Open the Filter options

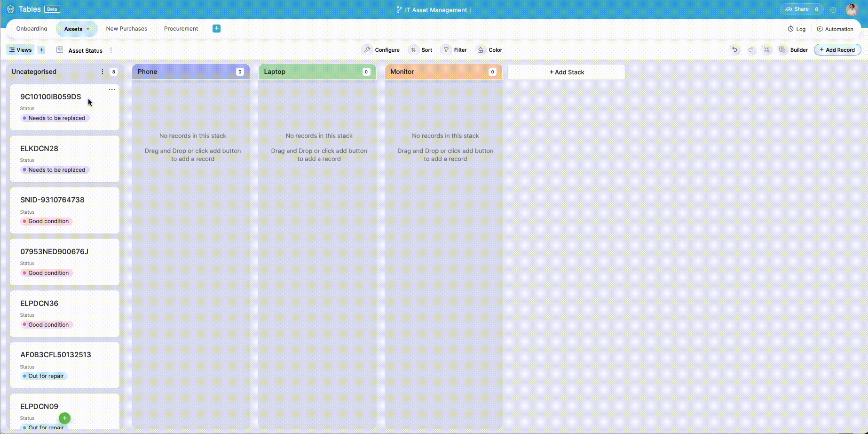(454, 50)
